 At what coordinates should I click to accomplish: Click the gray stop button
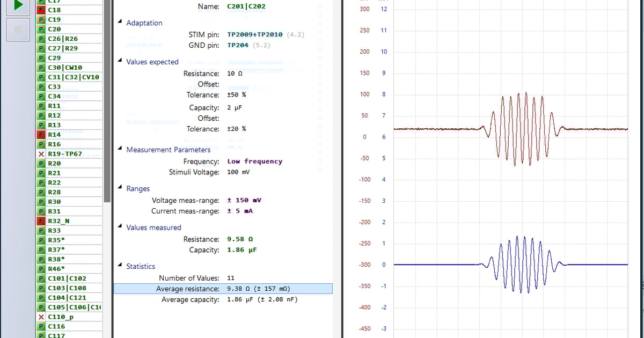18,30
